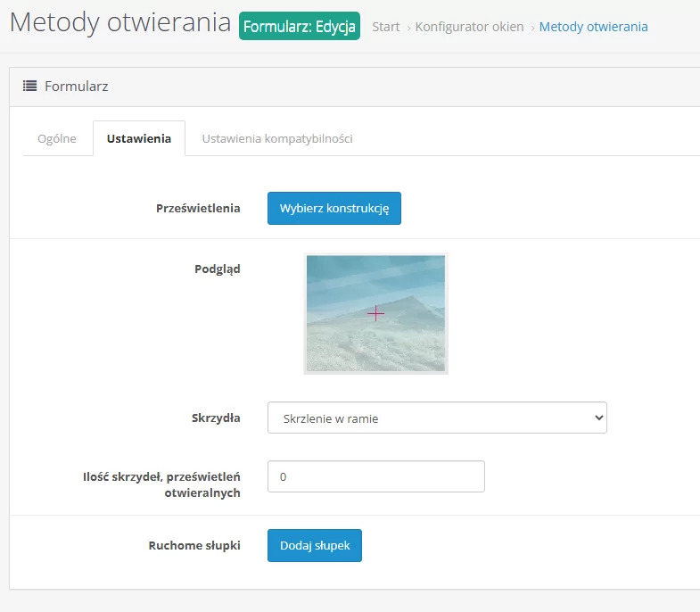The width and height of the screenshot is (700, 612).
Task: Click the Ruchome słupki field label
Action: point(194,545)
